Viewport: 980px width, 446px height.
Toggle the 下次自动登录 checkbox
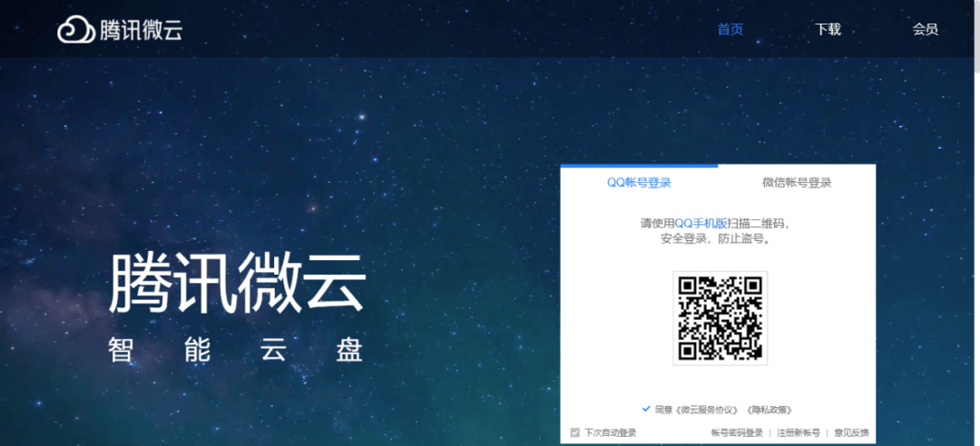point(575,432)
